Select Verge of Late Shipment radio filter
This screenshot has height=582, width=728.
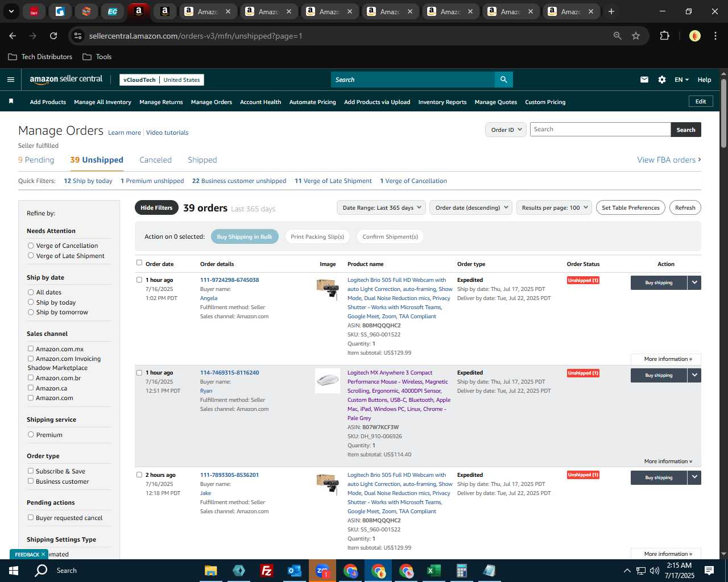pos(31,256)
